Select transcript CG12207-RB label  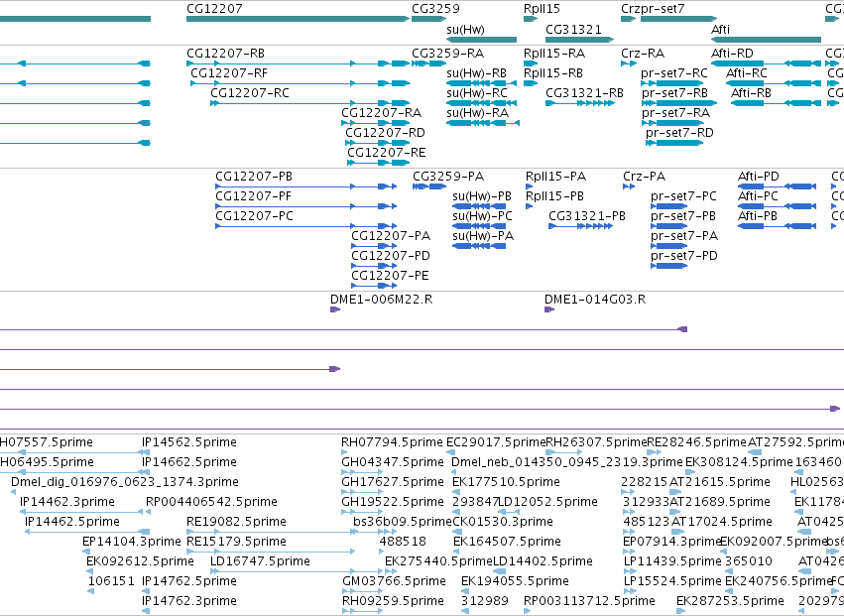pos(225,54)
